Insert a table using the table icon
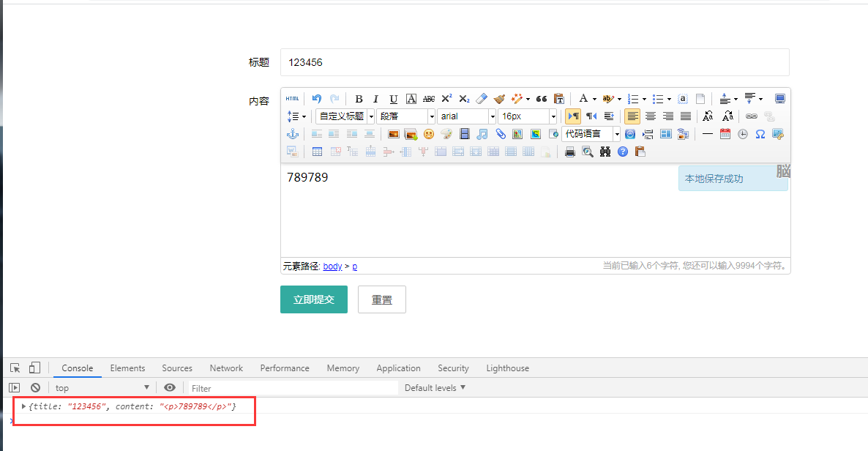 317,152
